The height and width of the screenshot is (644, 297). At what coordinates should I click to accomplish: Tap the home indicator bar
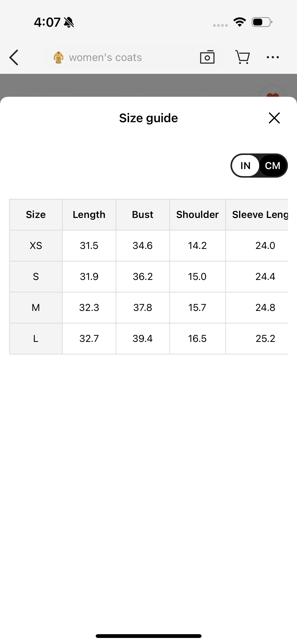coord(148,636)
